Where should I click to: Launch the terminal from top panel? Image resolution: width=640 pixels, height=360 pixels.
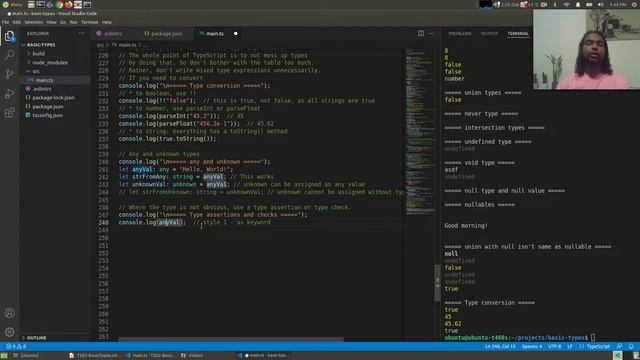click(x=40, y=4)
